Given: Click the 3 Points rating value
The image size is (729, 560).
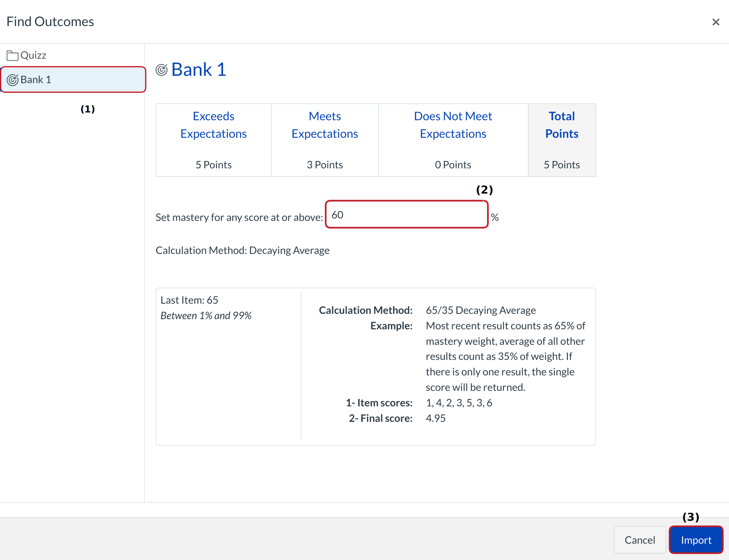Looking at the screenshot, I should coord(325,165).
